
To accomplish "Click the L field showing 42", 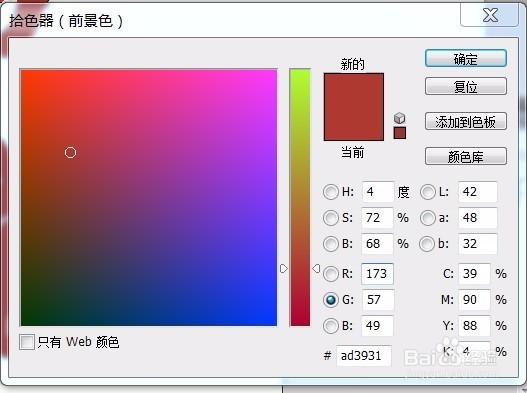I will click(x=478, y=192).
